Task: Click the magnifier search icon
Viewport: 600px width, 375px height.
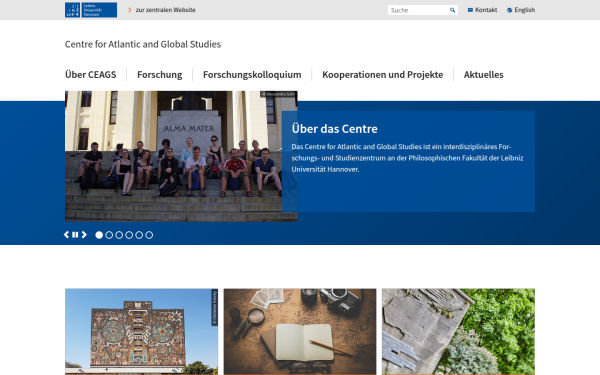Action: click(x=452, y=10)
